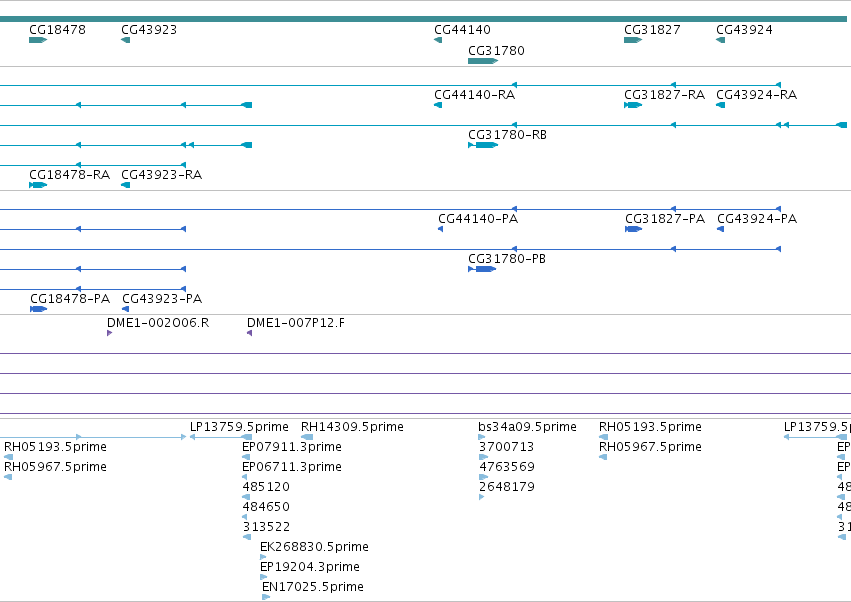Select transcript CG31827-RA
This screenshot has height=602, width=851.
(664, 95)
